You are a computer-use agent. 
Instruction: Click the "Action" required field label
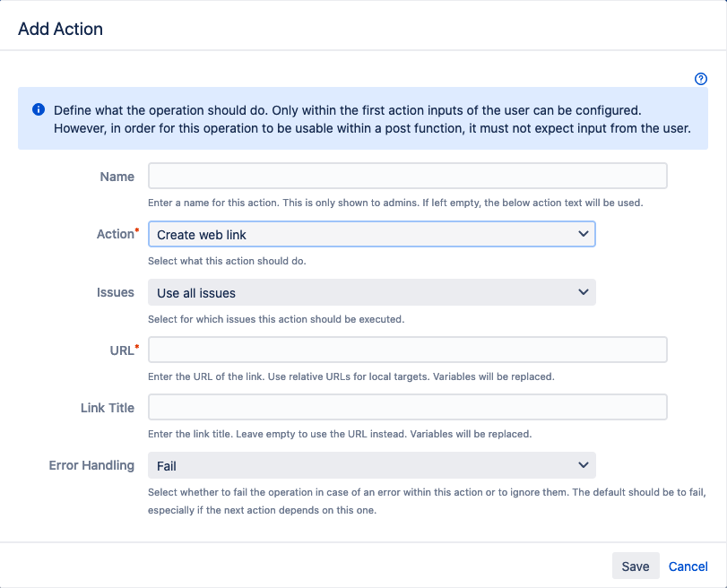115,234
